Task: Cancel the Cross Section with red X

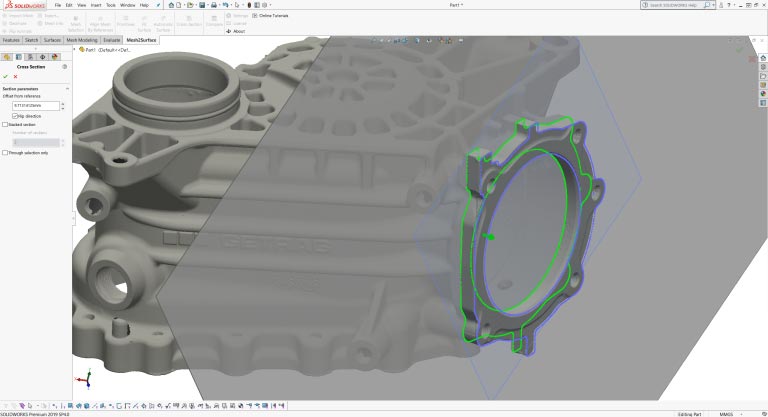Action: pyautogui.click(x=15, y=76)
